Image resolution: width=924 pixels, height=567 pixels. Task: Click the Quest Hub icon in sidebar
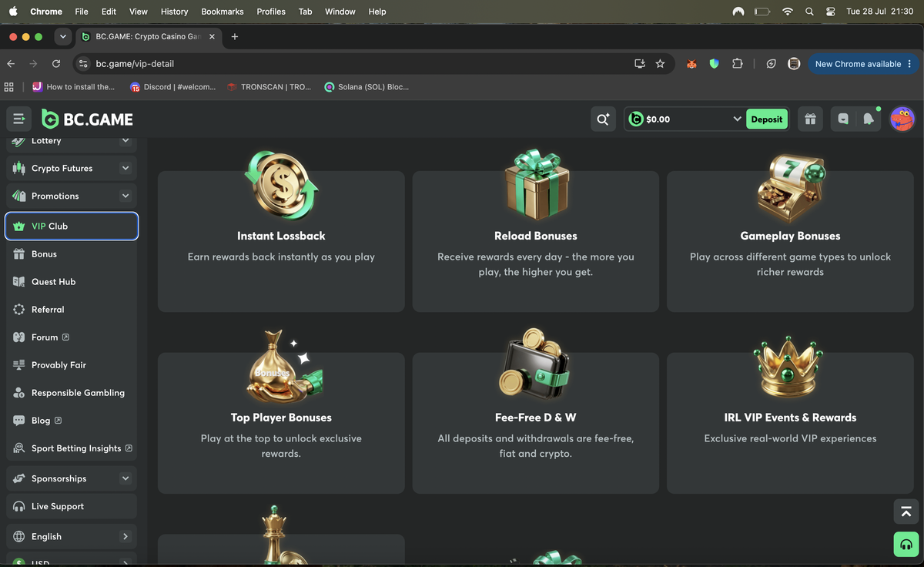pyautogui.click(x=19, y=282)
